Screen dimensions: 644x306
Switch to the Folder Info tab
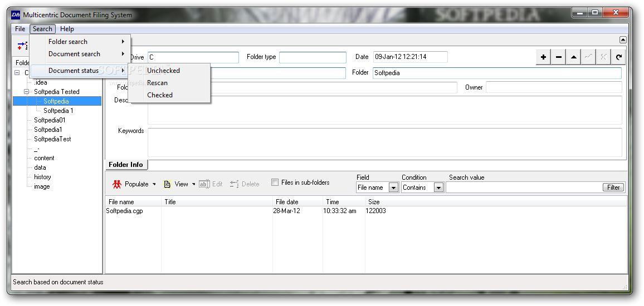pos(126,165)
